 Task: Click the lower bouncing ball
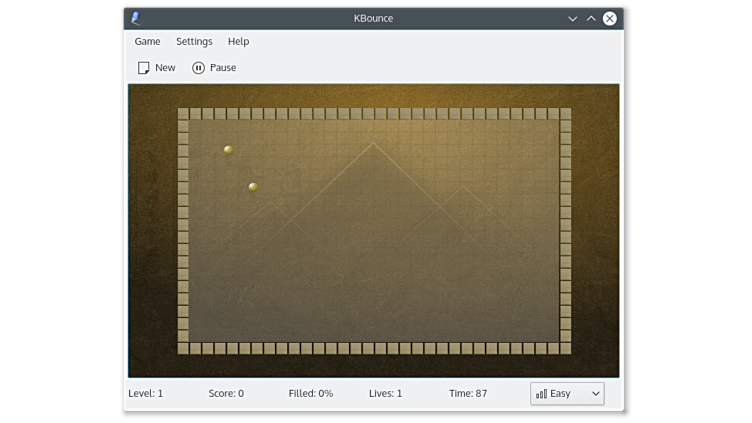point(253,187)
